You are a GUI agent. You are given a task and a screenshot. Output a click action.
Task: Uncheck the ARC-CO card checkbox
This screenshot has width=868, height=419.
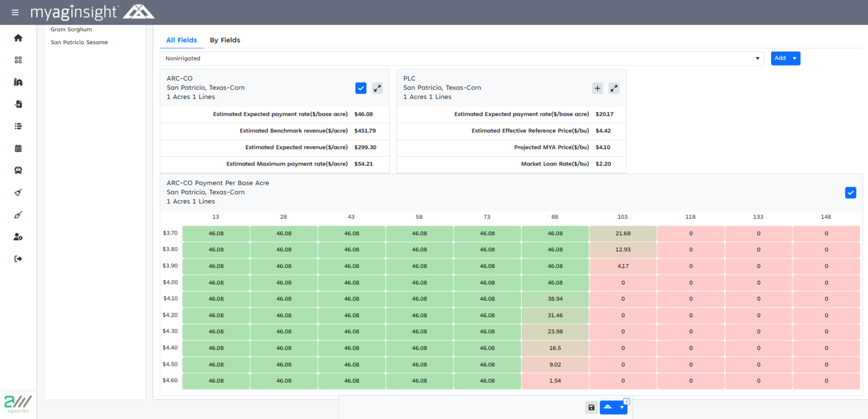[x=361, y=88]
